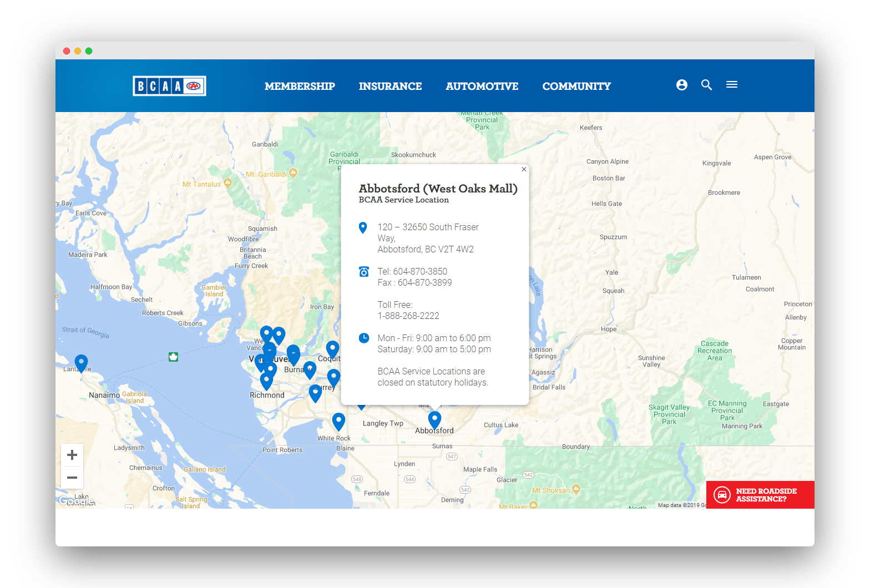Click the ferry terminal marker icon
This screenshot has width=870, height=588.
click(174, 357)
